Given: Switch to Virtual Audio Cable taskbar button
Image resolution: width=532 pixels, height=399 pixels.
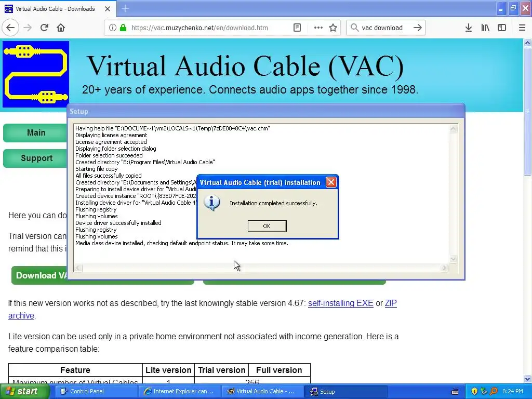Looking at the screenshot, I should [x=262, y=391].
